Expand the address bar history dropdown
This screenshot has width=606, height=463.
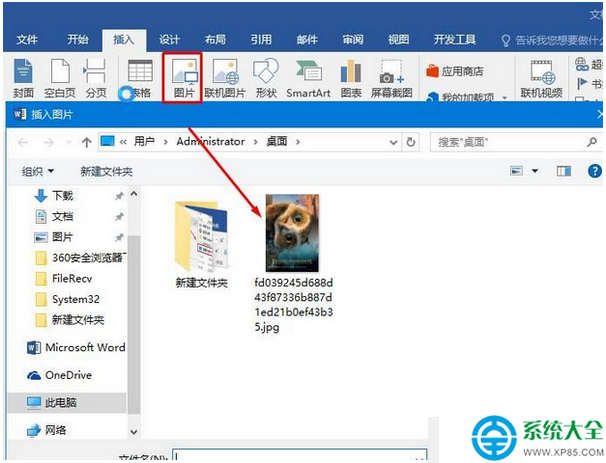[393, 142]
